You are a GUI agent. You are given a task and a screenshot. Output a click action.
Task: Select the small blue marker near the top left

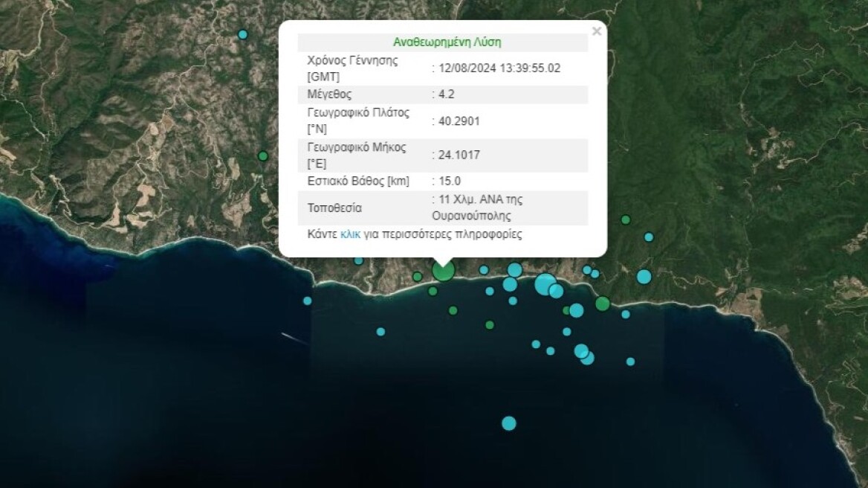242,33
